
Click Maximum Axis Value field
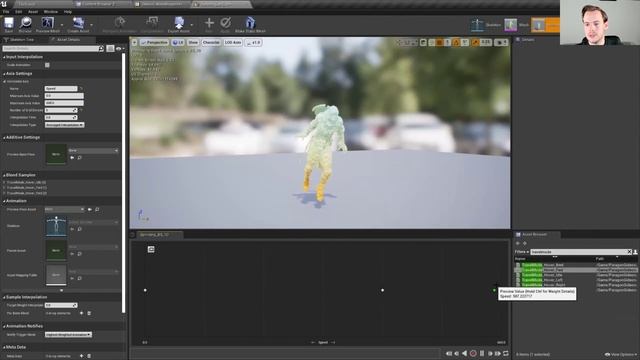tap(64, 103)
